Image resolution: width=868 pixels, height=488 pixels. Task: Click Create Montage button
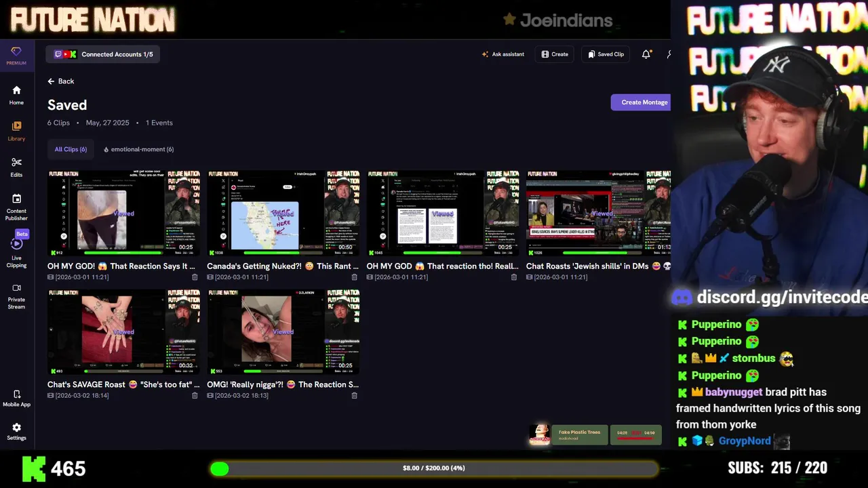642,102
